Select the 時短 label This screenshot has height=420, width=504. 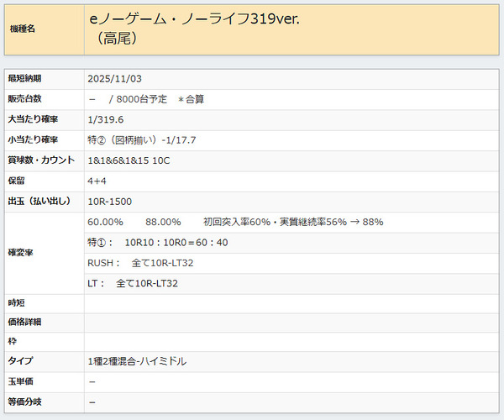coord(16,302)
